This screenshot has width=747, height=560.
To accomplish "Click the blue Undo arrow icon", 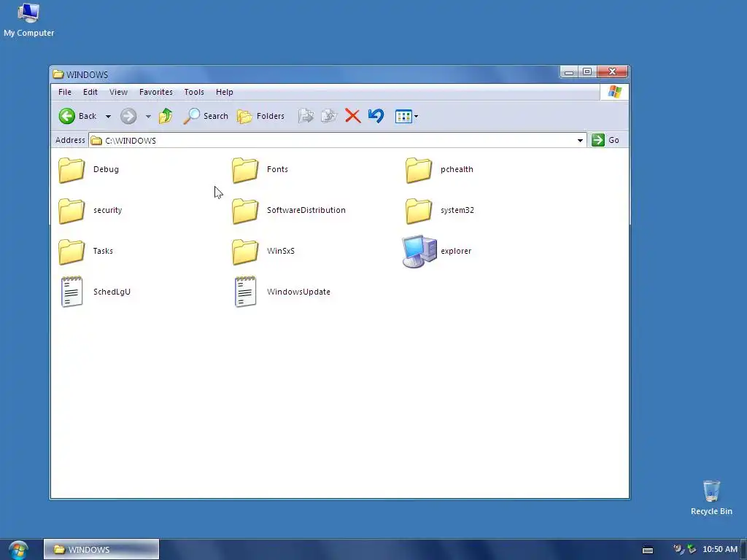I will (x=376, y=116).
